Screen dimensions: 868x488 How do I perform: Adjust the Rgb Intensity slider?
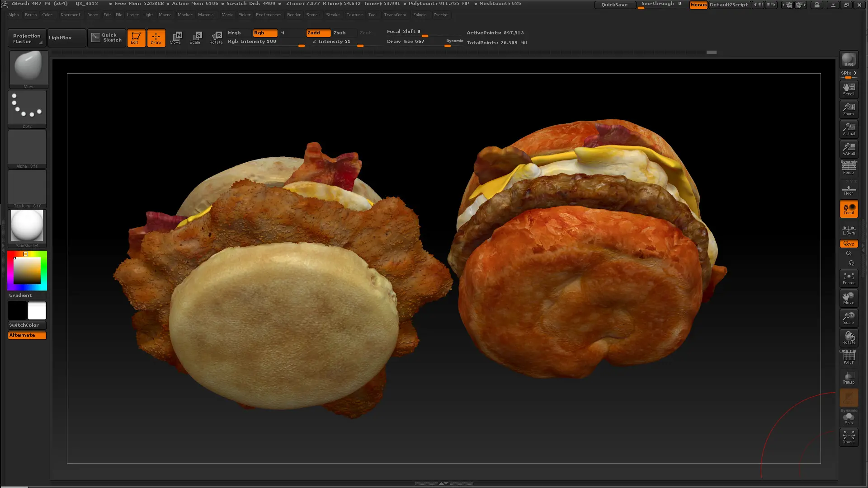(x=266, y=42)
